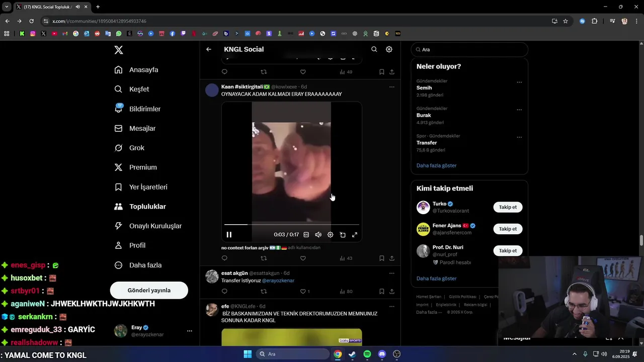The height and width of the screenshot is (362, 644).
Task: Follow Fener Ajans with Takip et
Action: 508,229
